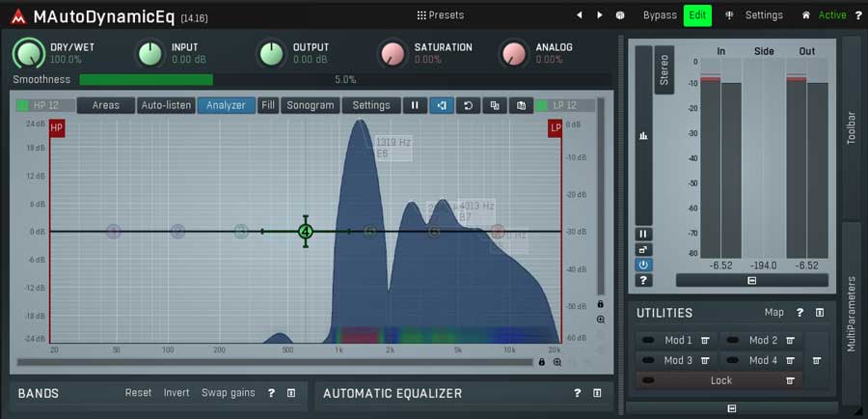Expand the MultiParameters side tab
Image resolution: width=868 pixels, height=419 pixels.
click(x=852, y=314)
